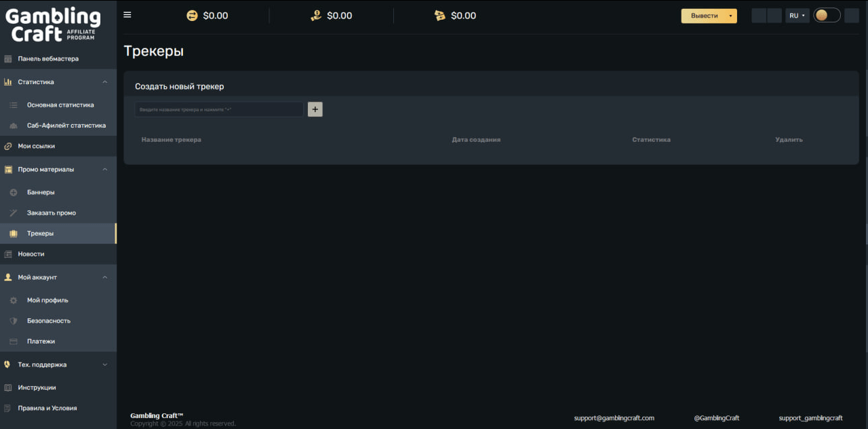This screenshot has width=868, height=429.
Task: Click the Безопасность shield icon
Action: pos(13,321)
